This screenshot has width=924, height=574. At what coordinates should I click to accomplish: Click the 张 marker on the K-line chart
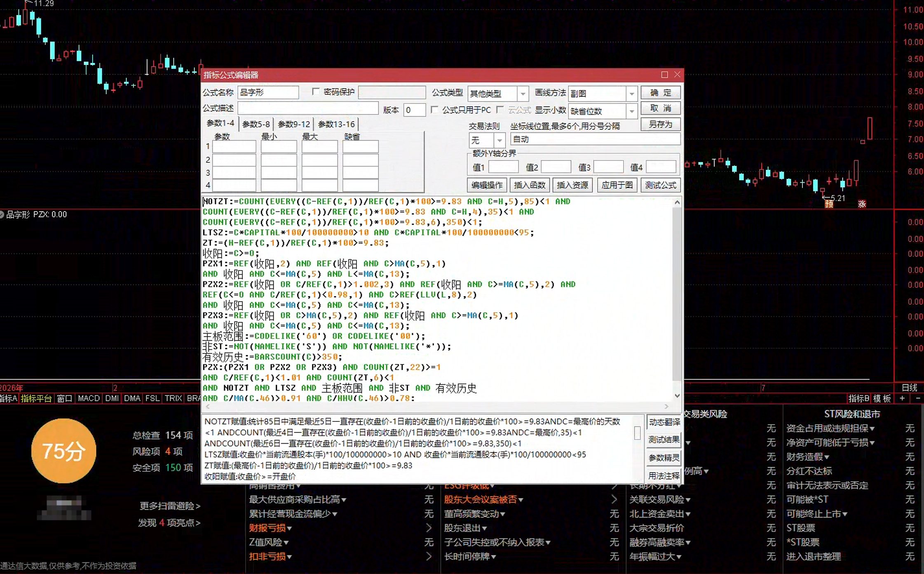[x=862, y=204]
